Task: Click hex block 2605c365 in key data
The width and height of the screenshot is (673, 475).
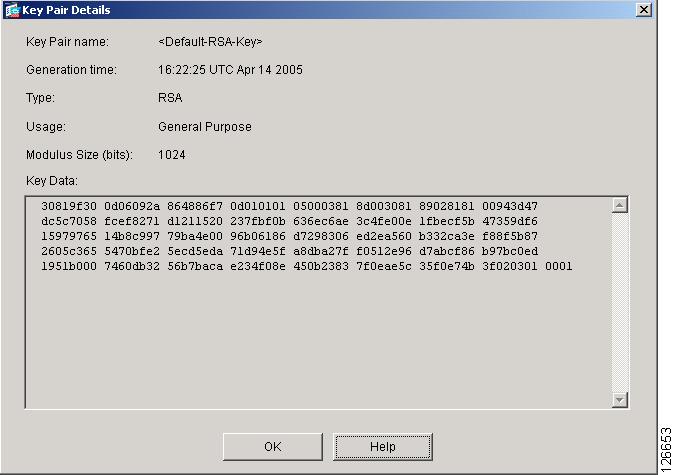Action: pyautogui.click(x=69, y=251)
